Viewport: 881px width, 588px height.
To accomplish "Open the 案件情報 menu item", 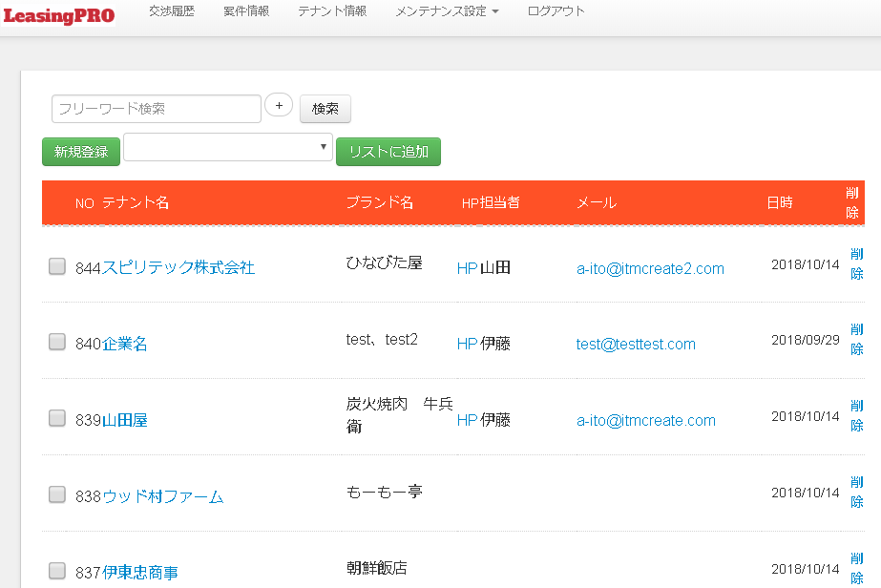I will point(246,11).
